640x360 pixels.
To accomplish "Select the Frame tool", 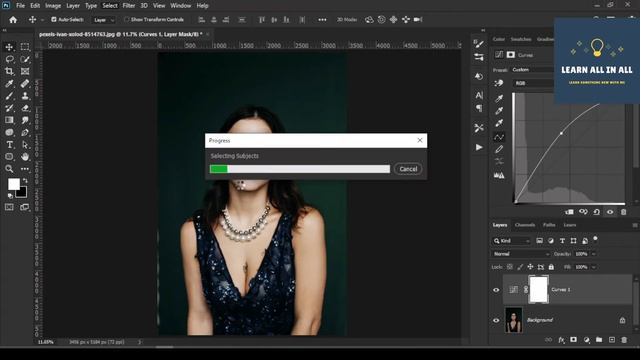I will 25,71.
